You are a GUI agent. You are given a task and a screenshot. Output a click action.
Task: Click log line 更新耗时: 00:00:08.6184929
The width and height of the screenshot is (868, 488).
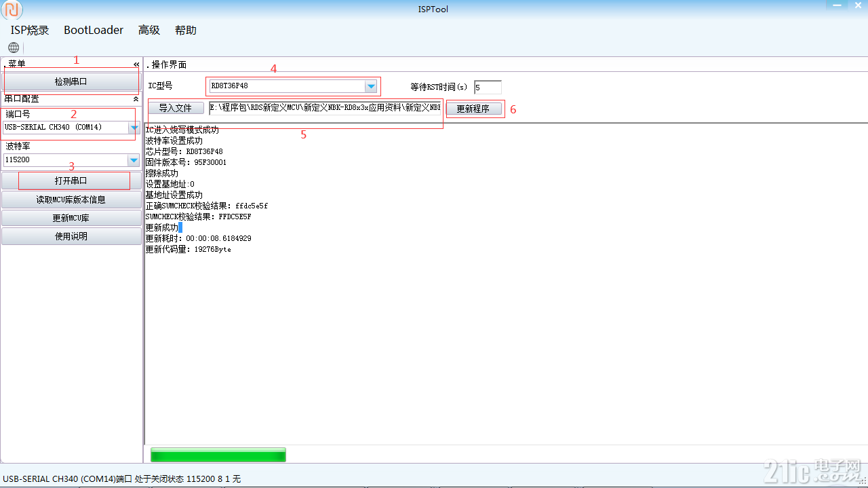[x=199, y=238]
